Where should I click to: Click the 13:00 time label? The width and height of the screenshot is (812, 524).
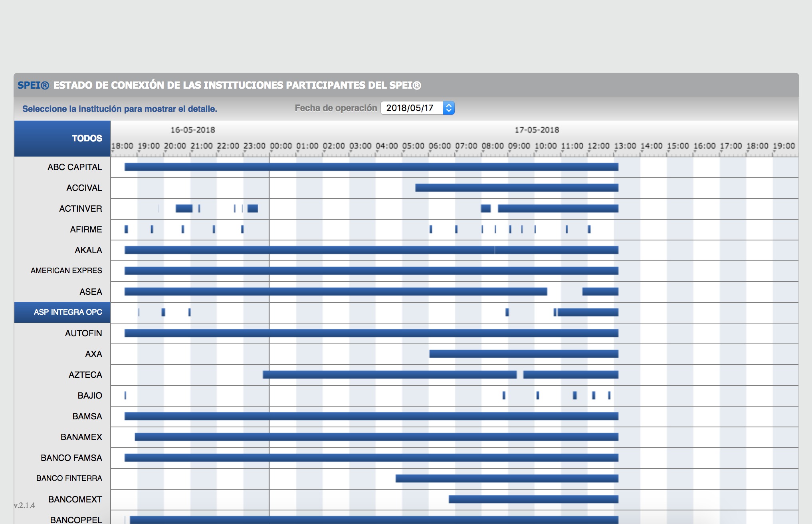pos(625,146)
